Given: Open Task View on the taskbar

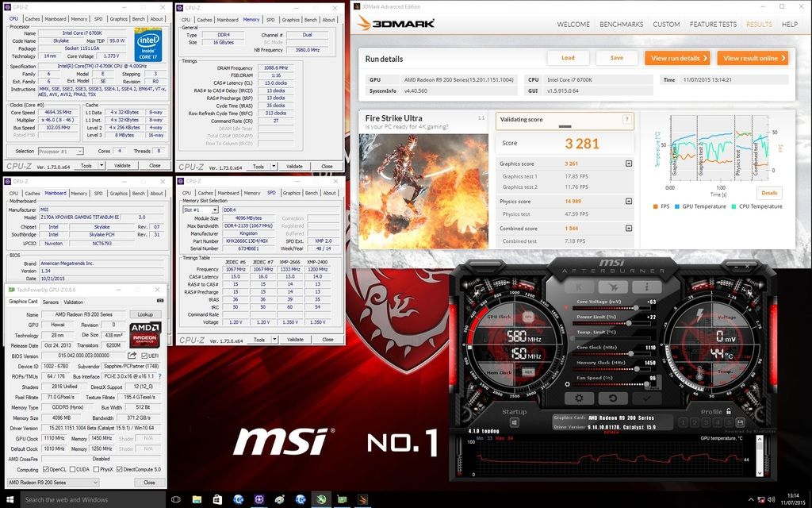Looking at the screenshot, I should tap(176, 500).
